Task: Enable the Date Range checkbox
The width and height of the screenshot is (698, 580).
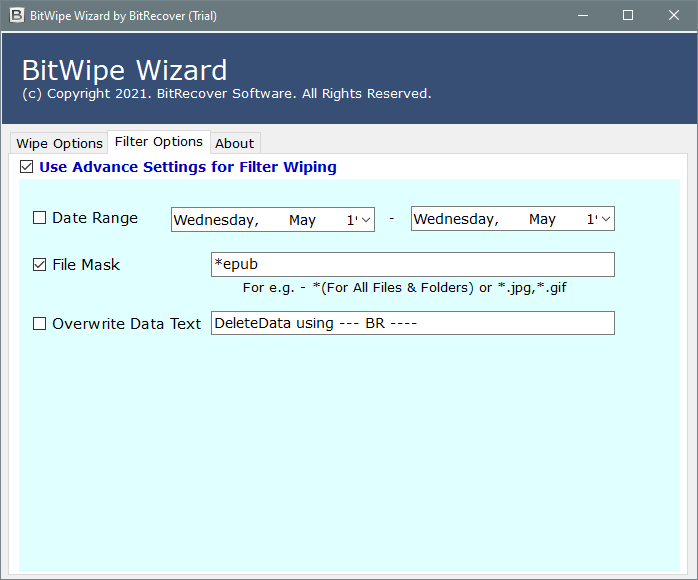Action: click(x=40, y=218)
